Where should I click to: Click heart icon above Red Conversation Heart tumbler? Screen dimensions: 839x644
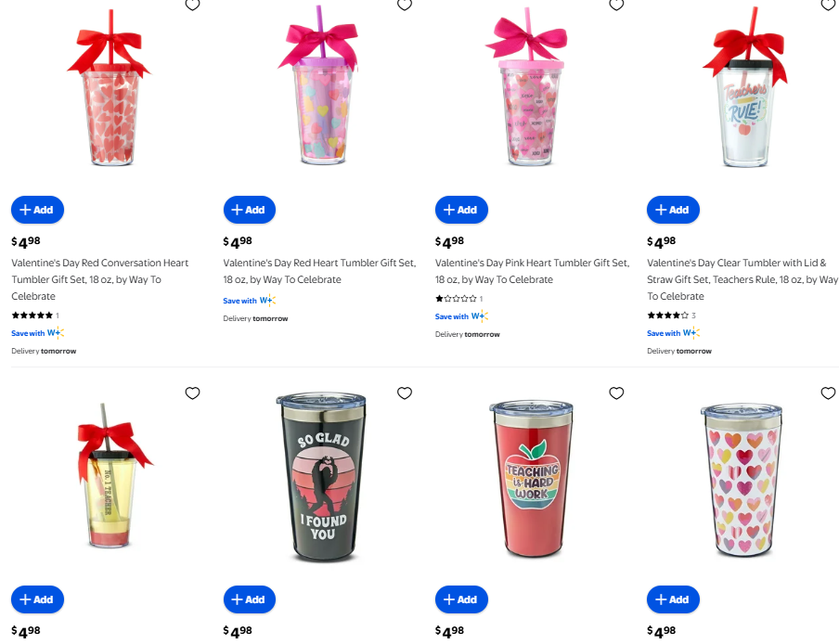(193, 5)
